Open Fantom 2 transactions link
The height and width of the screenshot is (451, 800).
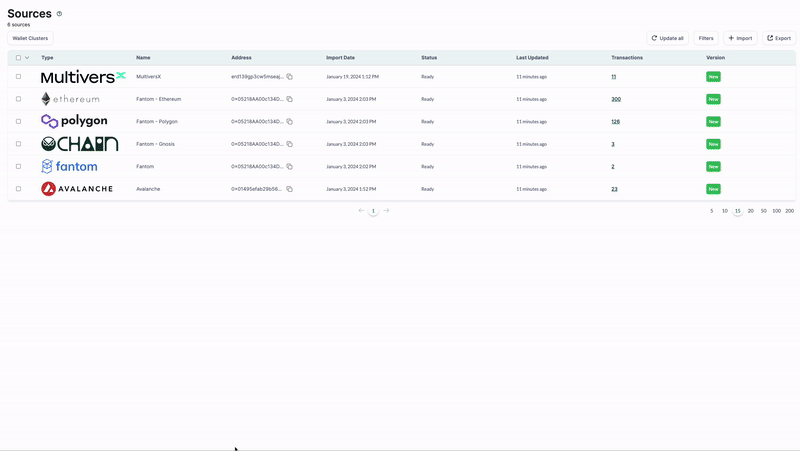[x=613, y=166]
